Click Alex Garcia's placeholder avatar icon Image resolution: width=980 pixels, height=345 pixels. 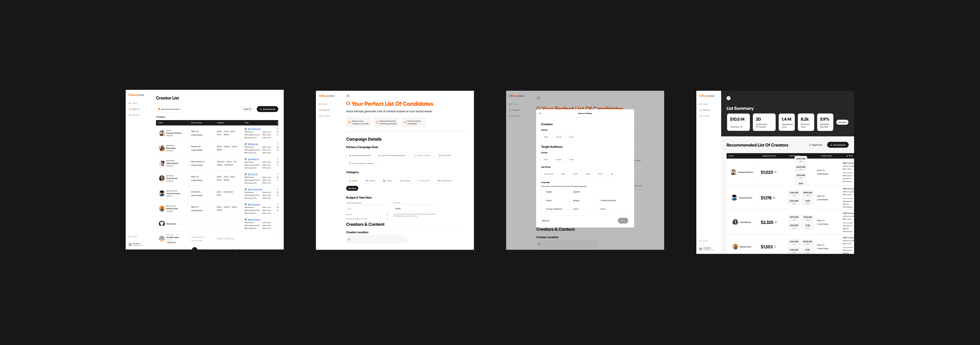162,224
